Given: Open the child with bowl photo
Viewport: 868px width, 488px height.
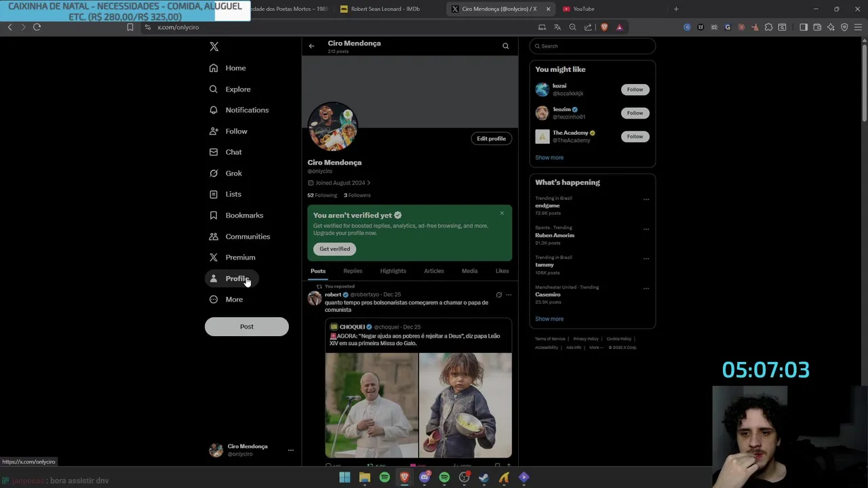Looking at the screenshot, I should click(x=465, y=405).
